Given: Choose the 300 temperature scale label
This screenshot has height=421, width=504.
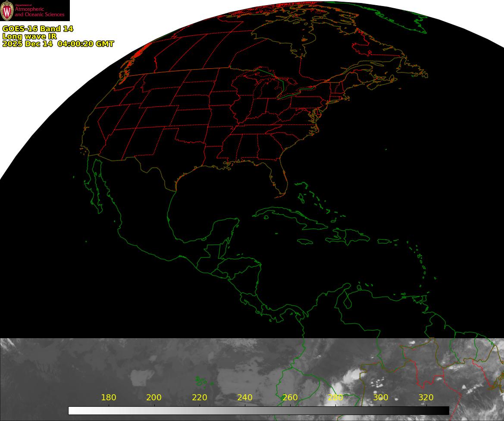Looking at the screenshot, I should click(x=381, y=398).
